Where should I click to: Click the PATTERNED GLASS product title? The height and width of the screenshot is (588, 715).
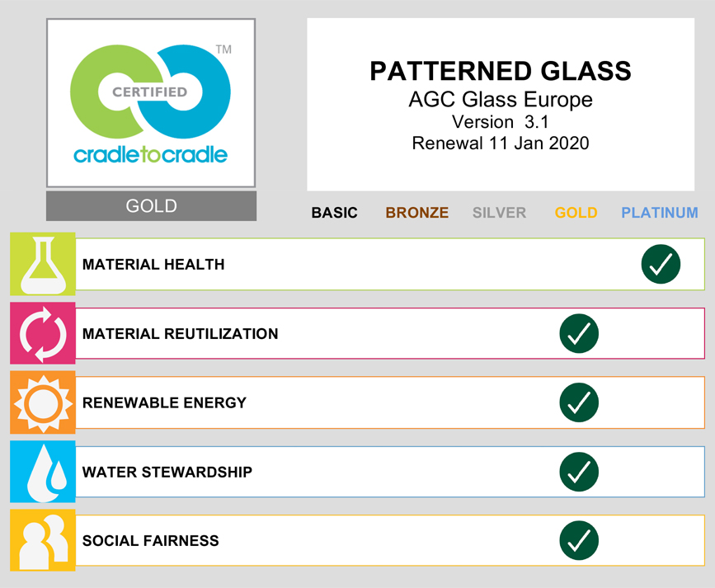[501, 71]
